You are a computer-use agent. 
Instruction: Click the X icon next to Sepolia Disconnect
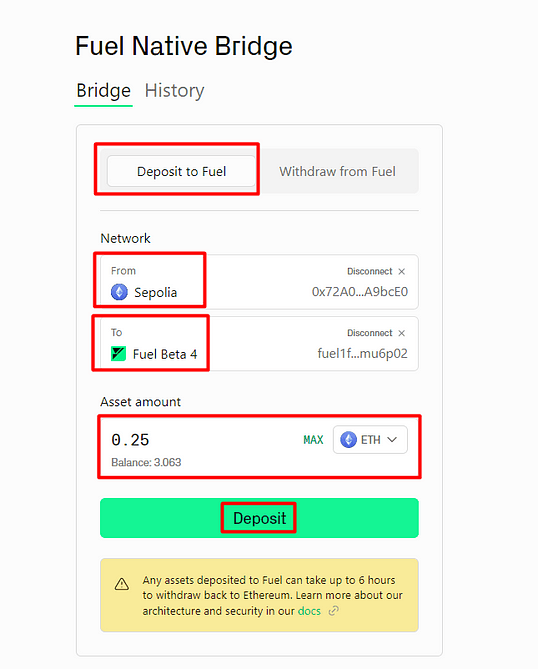pyautogui.click(x=401, y=271)
